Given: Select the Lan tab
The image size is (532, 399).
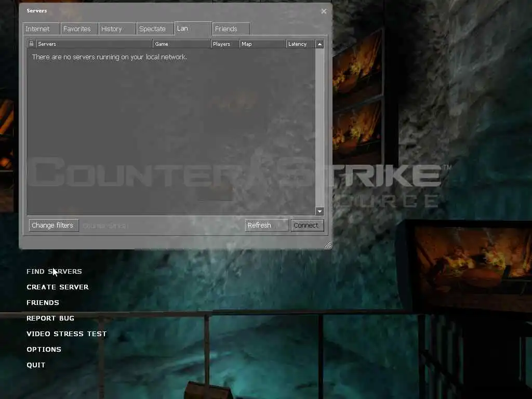Looking at the screenshot, I should pyautogui.click(x=193, y=28).
